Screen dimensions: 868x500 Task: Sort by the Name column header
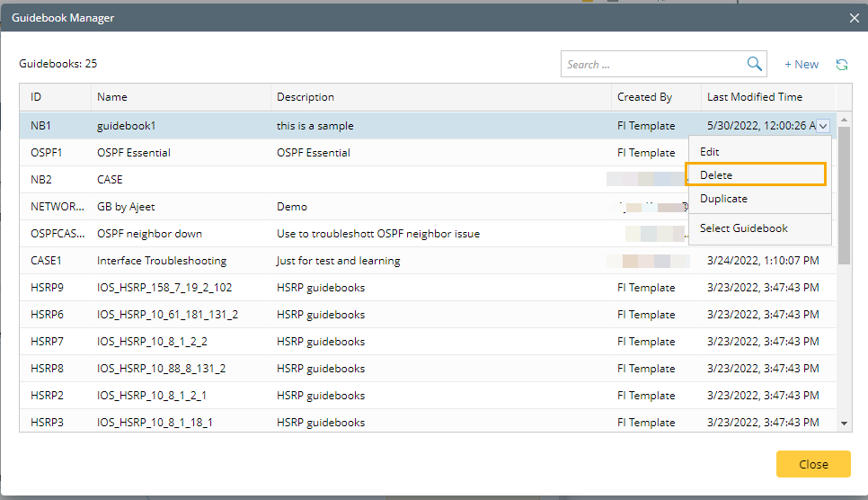pos(112,97)
